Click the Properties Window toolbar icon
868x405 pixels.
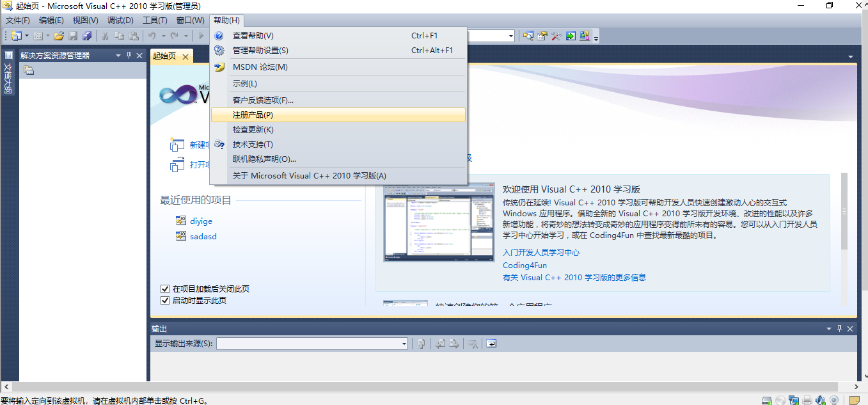[542, 36]
